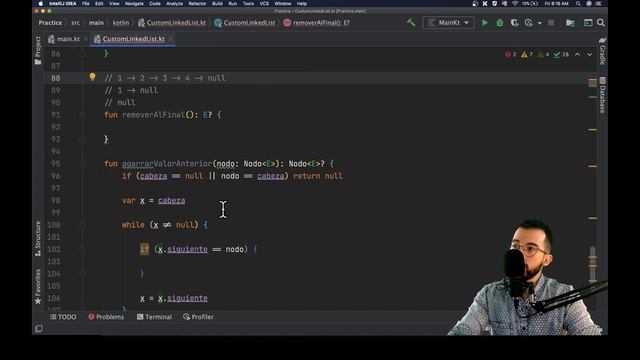
Task: Go to next highlighted error arrow
Action: click(589, 54)
